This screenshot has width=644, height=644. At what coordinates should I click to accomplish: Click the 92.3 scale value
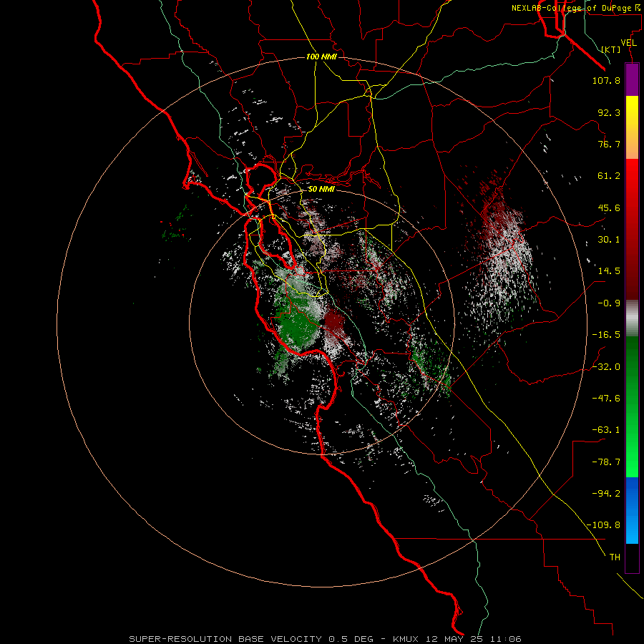pyautogui.click(x=609, y=112)
